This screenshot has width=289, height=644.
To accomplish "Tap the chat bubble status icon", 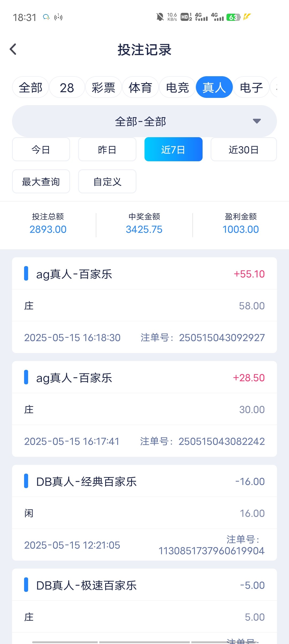I will pos(46,17).
